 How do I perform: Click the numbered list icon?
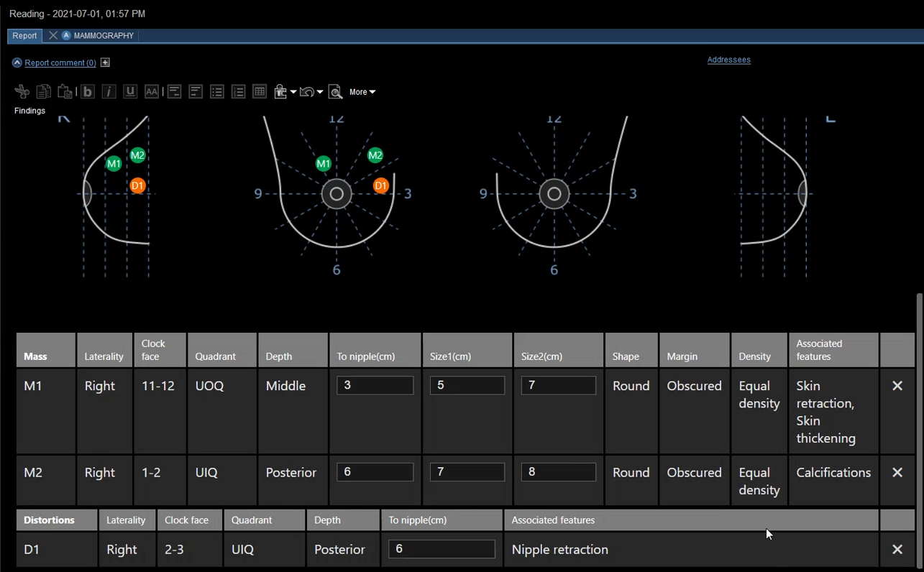pos(238,92)
